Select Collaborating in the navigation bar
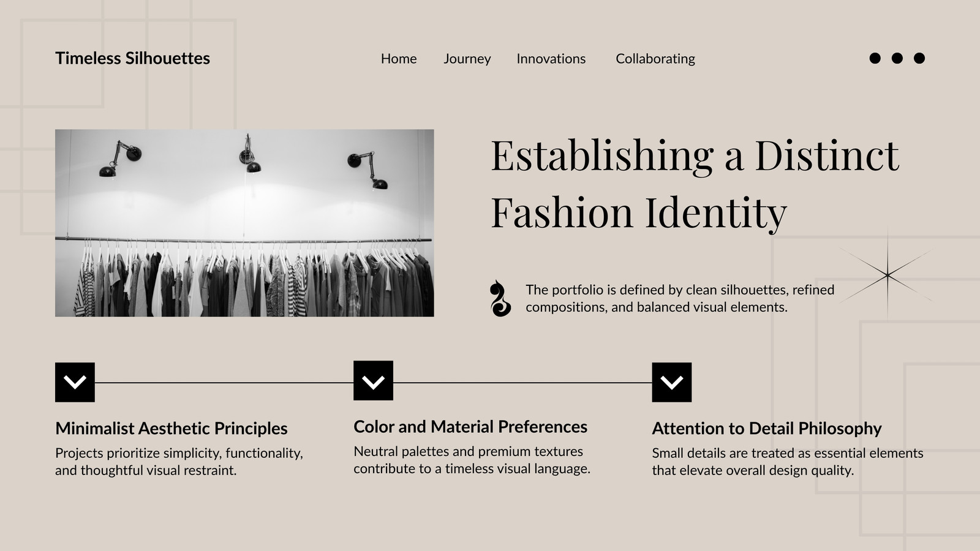This screenshot has width=980, height=551. click(655, 59)
